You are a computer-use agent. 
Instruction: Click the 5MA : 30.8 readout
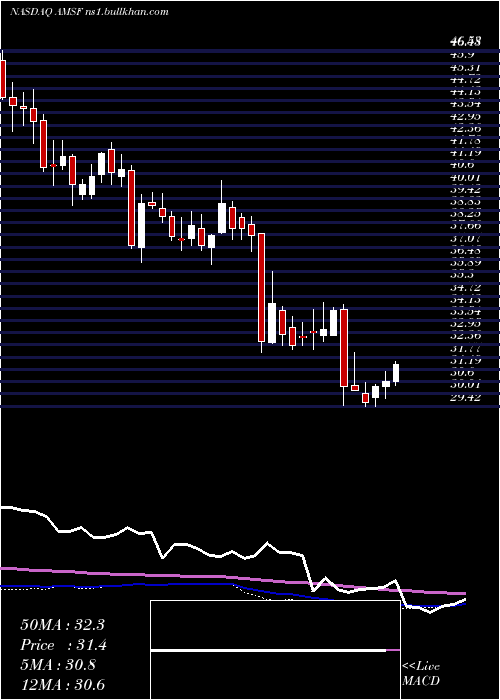pyautogui.click(x=58, y=665)
